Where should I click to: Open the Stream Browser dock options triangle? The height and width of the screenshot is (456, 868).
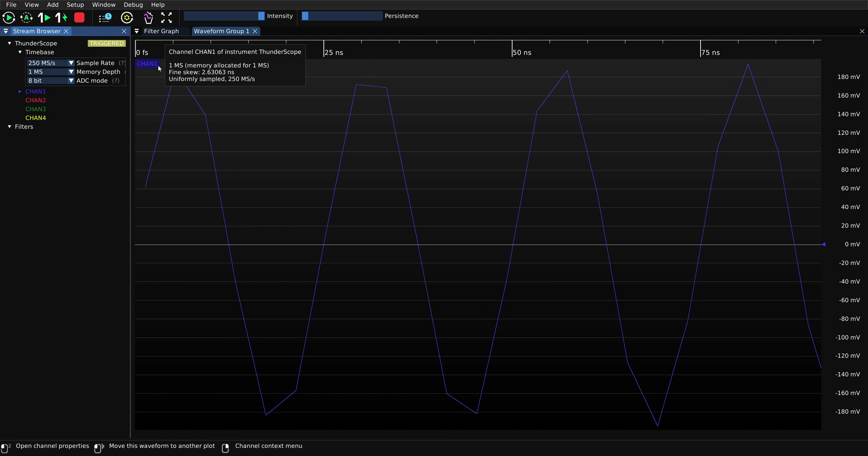(x=6, y=31)
